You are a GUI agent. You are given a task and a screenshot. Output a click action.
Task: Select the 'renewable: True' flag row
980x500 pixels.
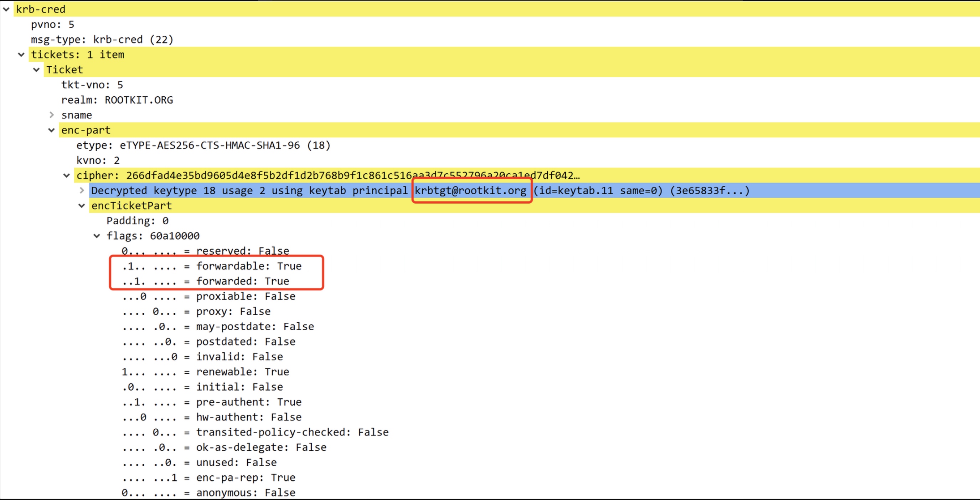coord(243,372)
